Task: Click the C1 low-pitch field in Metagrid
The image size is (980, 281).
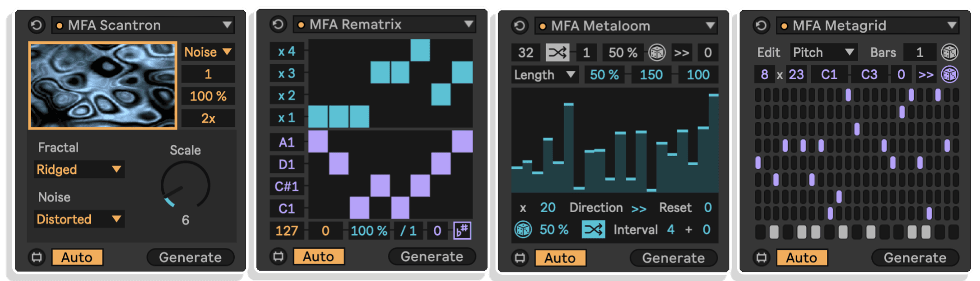Action: tap(829, 74)
